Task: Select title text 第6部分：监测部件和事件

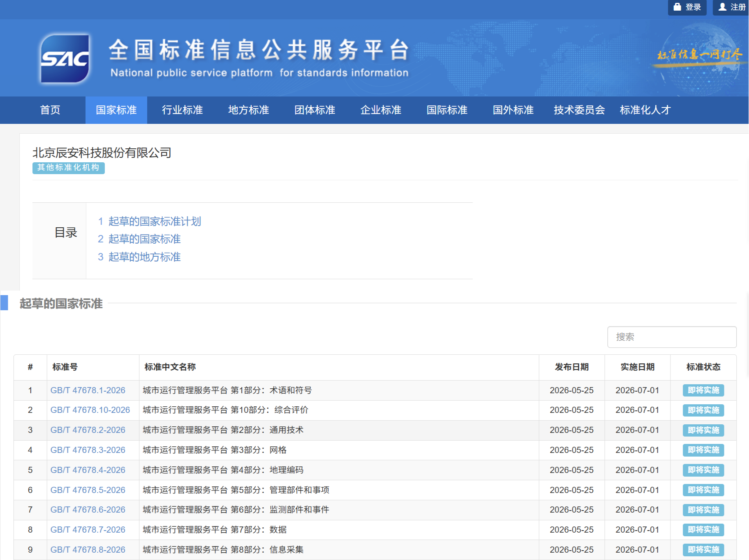Action: coord(280,510)
